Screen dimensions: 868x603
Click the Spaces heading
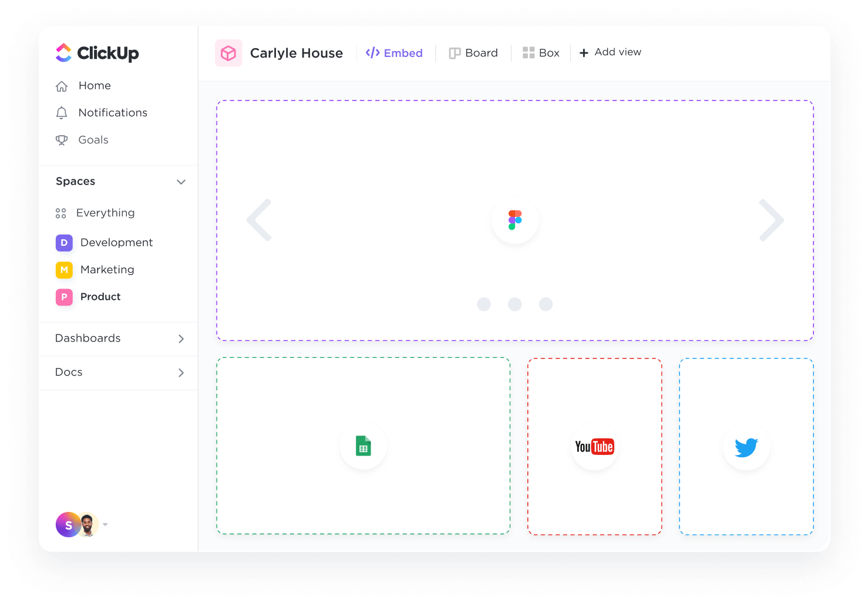point(76,182)
